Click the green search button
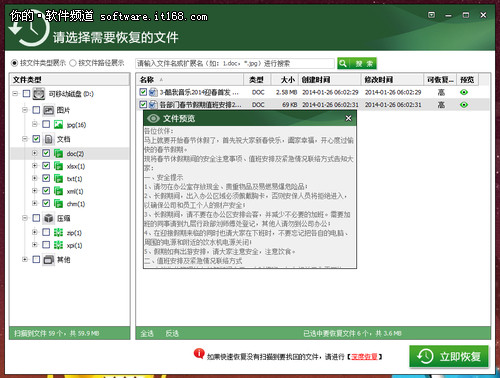Viewport: 500px width, 378px height. click(x=357, y=63)
